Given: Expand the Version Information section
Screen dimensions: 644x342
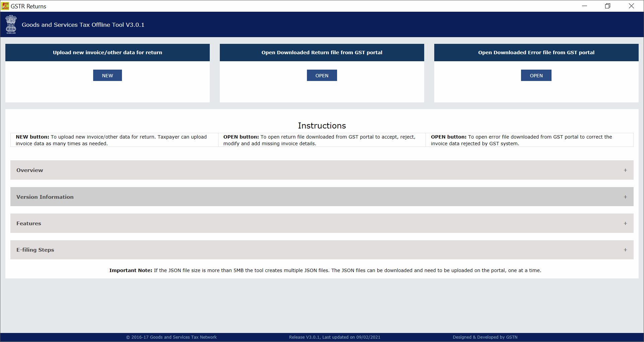Looking at the screenshot, I should tap(322, 197).
